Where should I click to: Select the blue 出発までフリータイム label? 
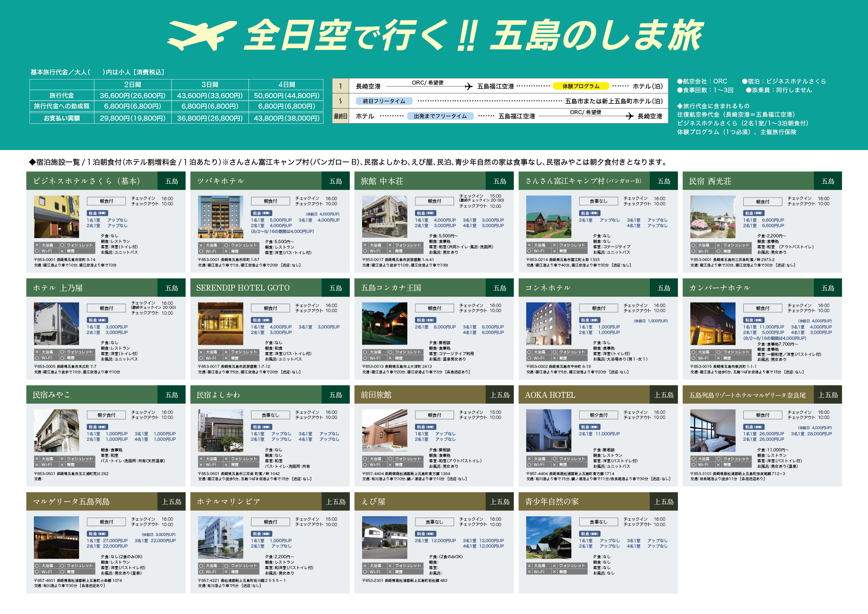click(441, 116)
